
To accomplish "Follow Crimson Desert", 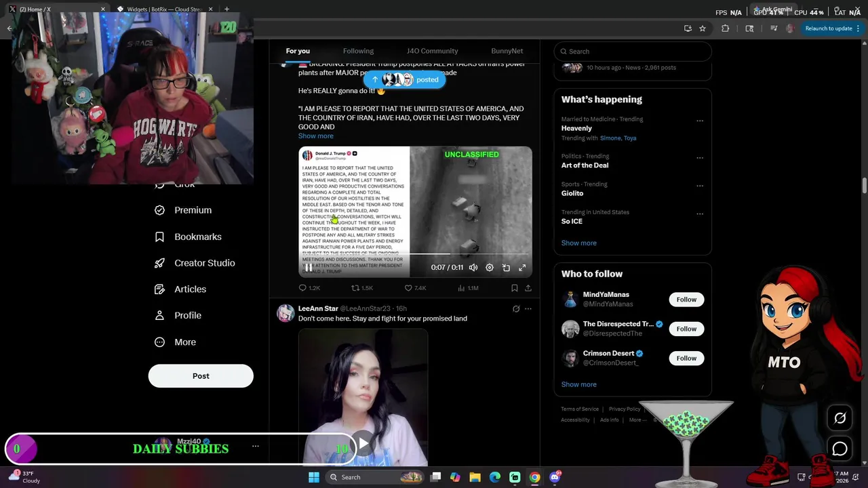I will (686, 358).
